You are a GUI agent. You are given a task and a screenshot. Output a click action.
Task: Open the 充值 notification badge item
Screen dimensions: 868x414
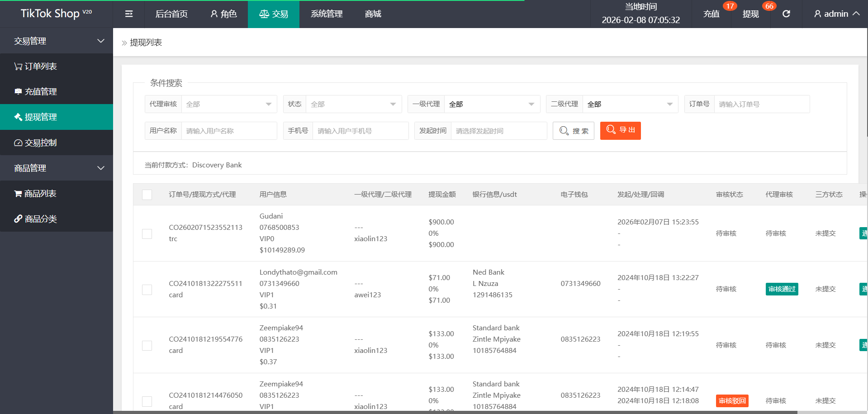pyautogui.click(x=711, y=14)
